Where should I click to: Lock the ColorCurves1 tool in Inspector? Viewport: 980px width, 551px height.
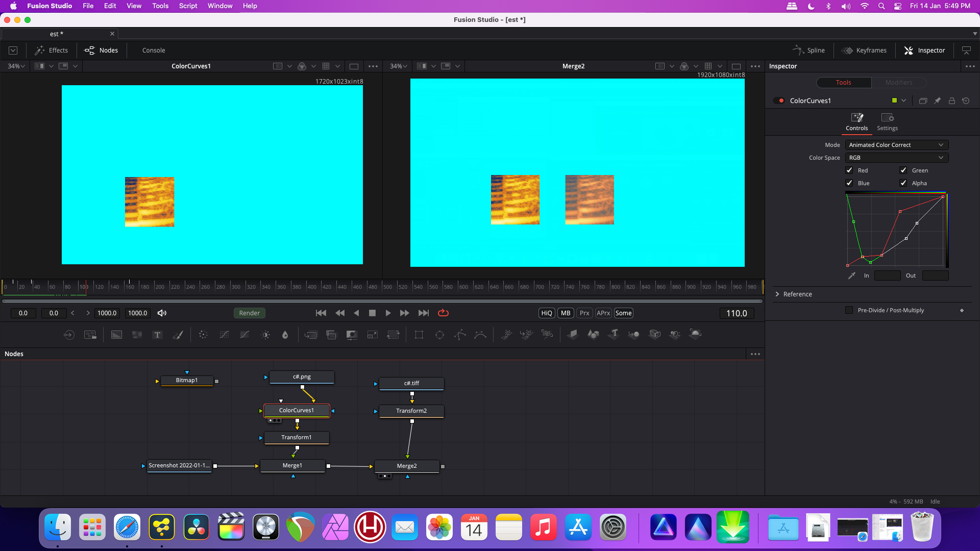pyautogui.click(x=951, y=101)
